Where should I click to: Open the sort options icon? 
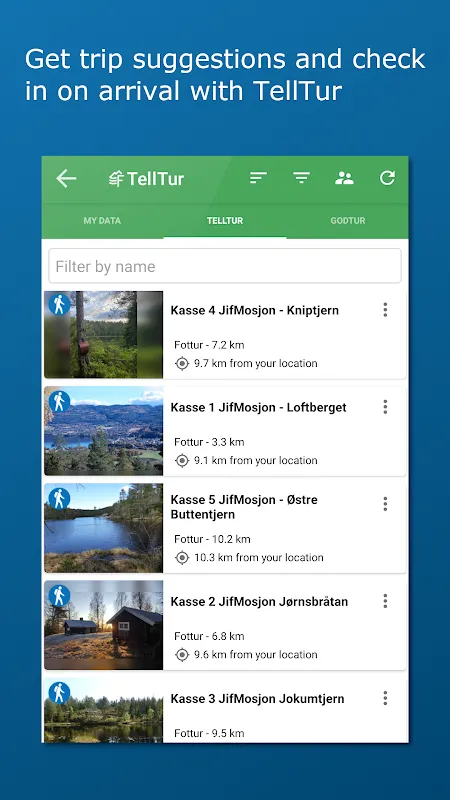click(x=258, y=178)
